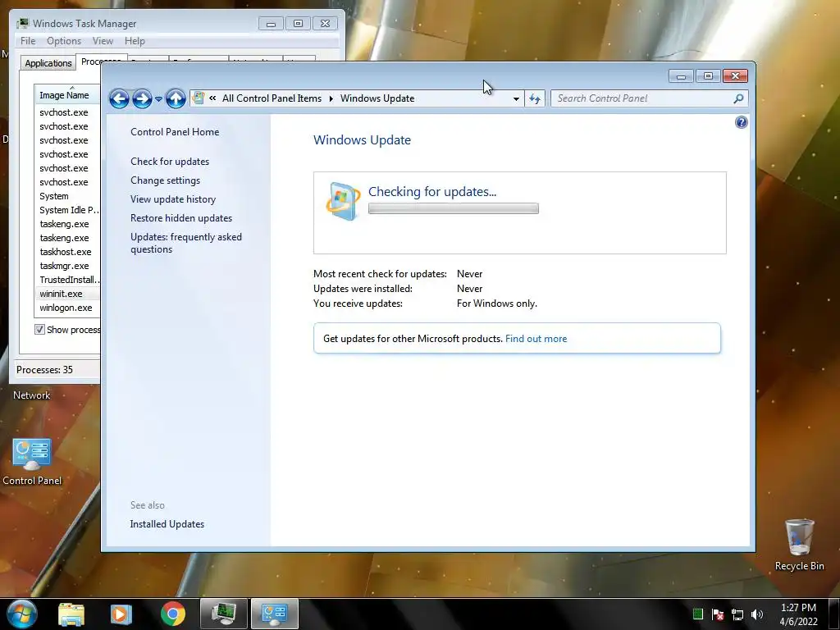Click the refresh button beside the address bar
The image size is (840, 630).
535,98
